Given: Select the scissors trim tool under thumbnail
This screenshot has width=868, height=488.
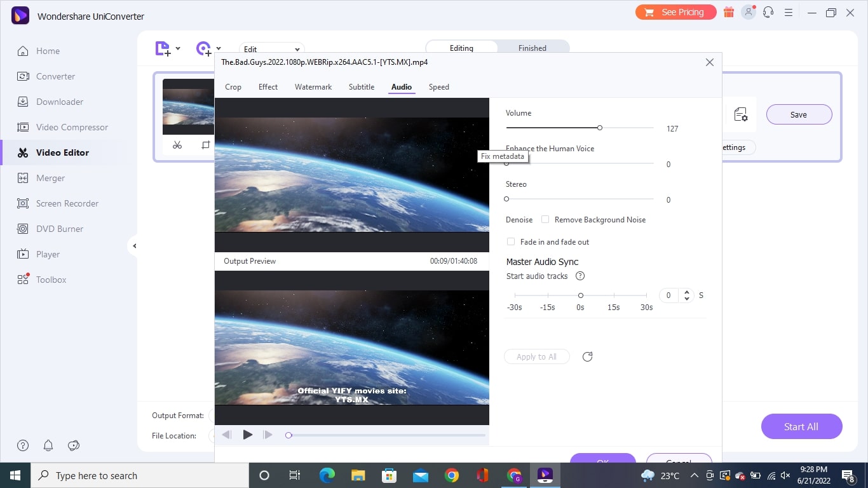Looking at the screenshot, I should pos(177,145).
